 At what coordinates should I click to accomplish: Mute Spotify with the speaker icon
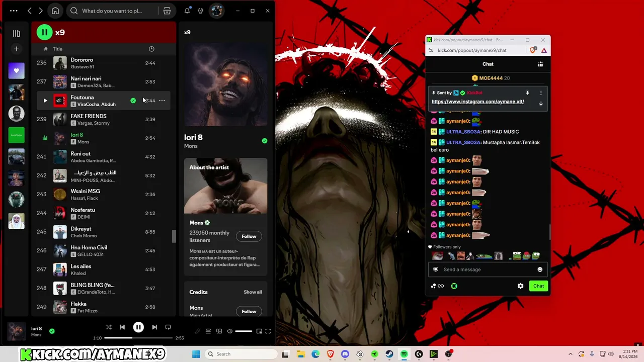click(x=230, y=331)
